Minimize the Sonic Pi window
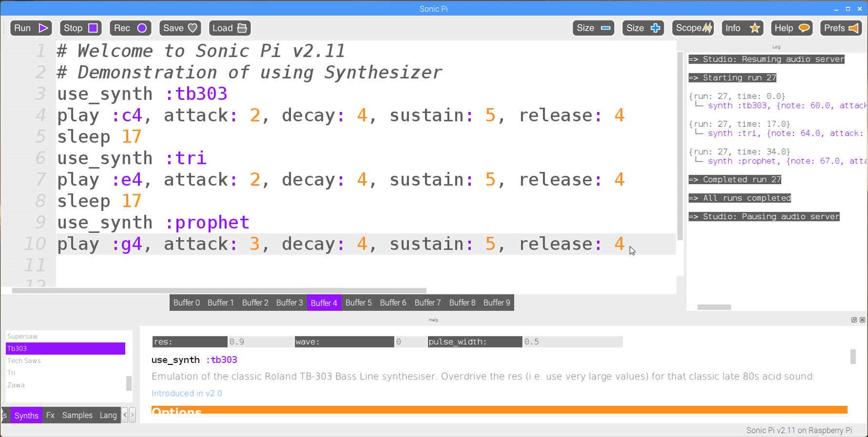 click(x=836, y=9)
